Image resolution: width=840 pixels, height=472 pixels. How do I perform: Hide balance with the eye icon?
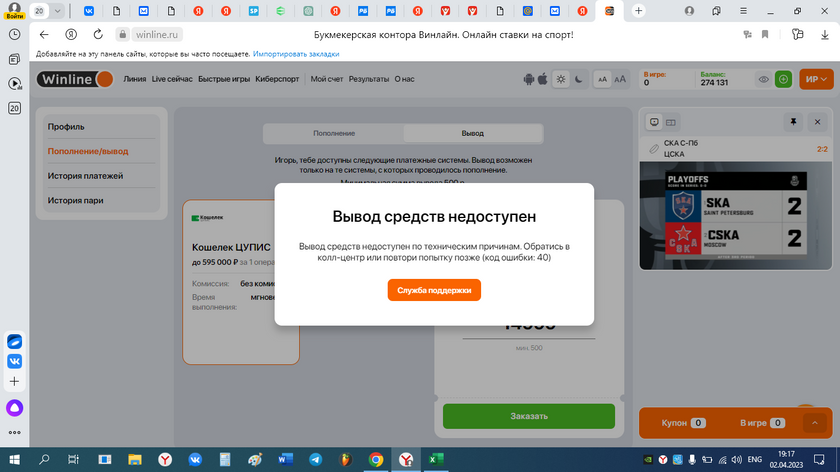pyautogui.click(x=763, y=79)
